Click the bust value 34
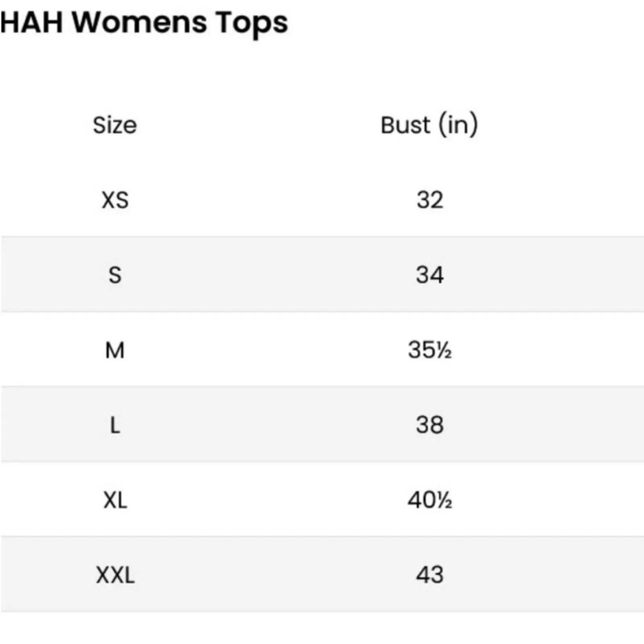The image size is (644, 644). 430,275
